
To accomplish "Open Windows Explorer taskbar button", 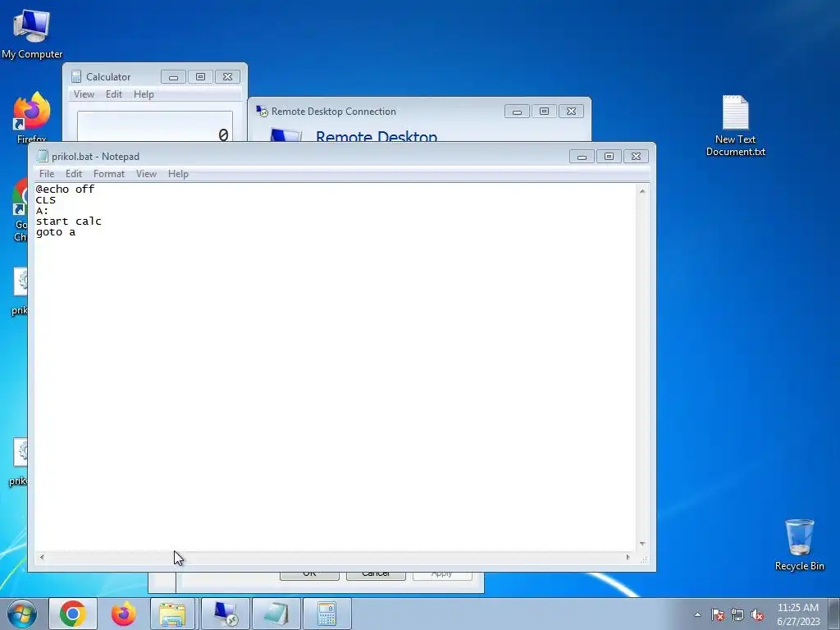I will coord(172,614).
